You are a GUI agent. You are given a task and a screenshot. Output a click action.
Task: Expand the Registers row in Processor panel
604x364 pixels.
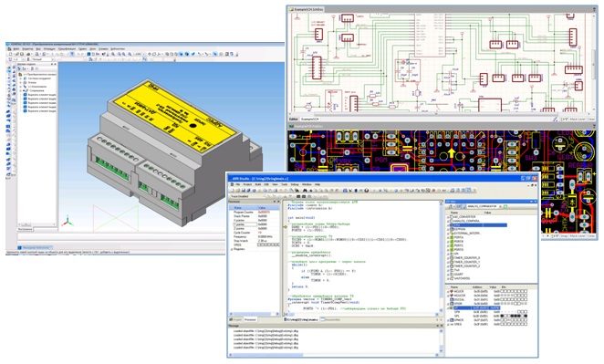point(232,250)
